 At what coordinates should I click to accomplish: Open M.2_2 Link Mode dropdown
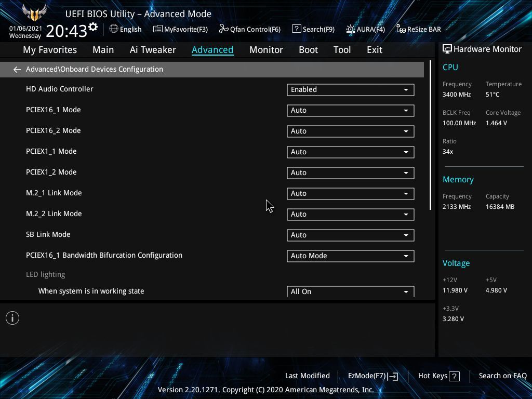pyautogui.click(x=350, y=215)
